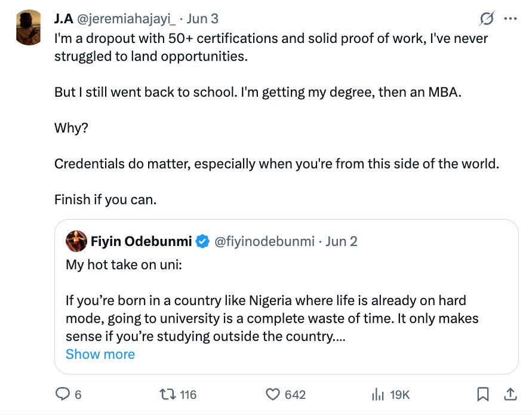
Task: Share the tweet via the share icon
Action: click(510, 394)
